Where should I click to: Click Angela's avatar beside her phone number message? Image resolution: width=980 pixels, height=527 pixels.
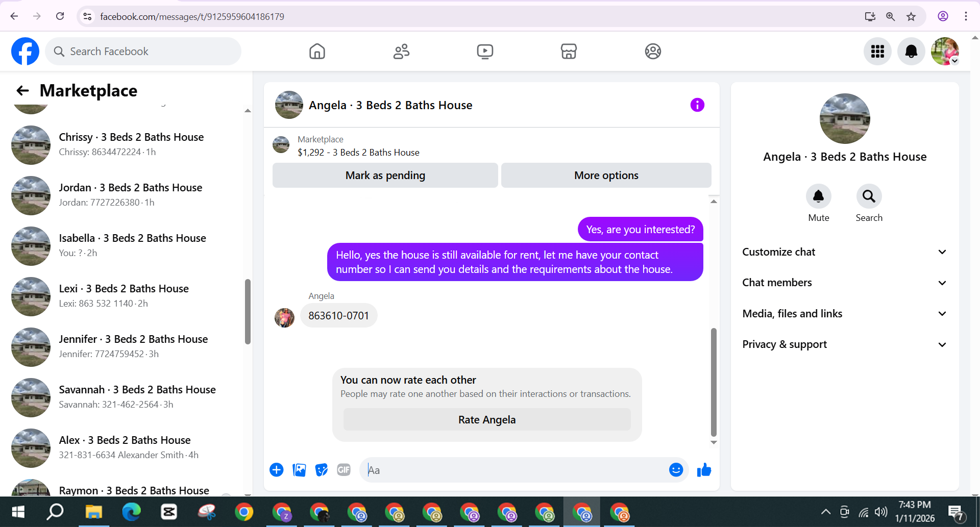(284, 317)
